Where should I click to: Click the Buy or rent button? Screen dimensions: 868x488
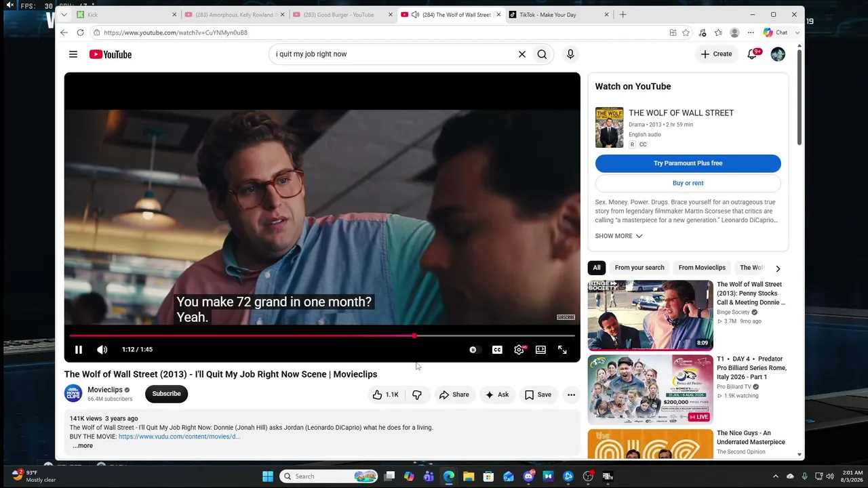[x=688, y=183]
